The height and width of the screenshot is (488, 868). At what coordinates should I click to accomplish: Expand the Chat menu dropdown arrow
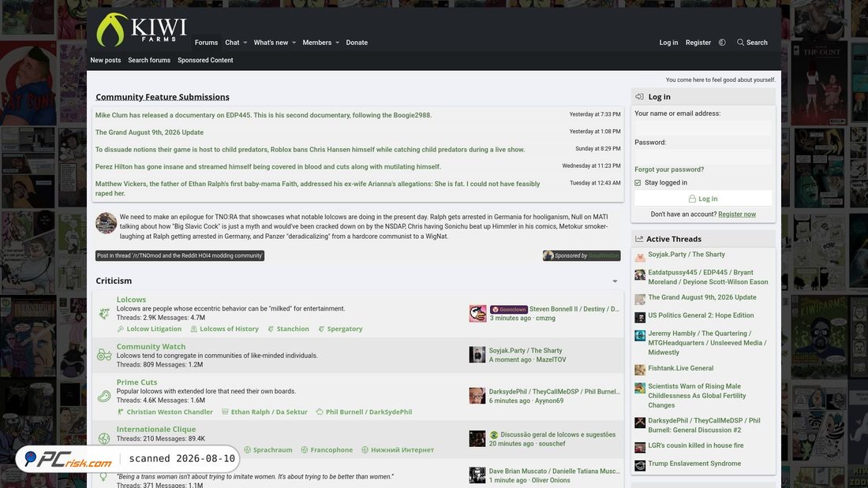tap(245, 43)
